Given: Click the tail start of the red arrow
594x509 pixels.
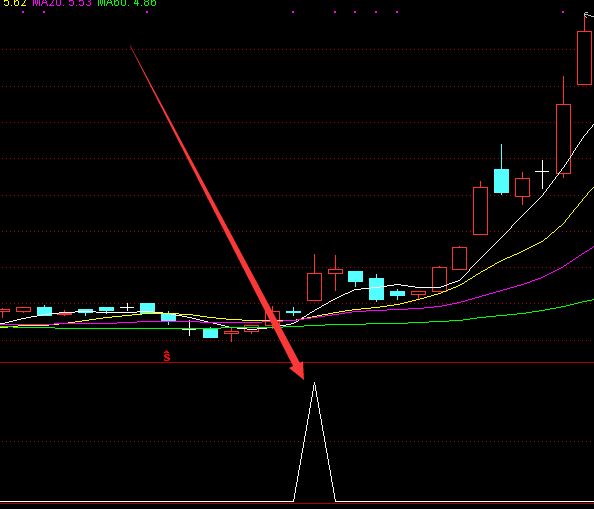Looking at the screenshot, I should 131,47.
